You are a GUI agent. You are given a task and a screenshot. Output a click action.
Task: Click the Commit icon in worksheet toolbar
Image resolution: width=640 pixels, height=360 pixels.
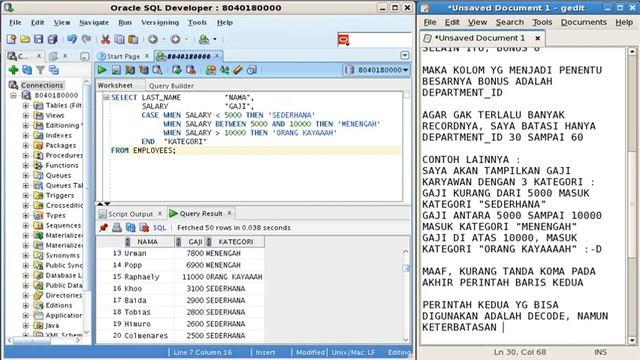tap(176, 70)
